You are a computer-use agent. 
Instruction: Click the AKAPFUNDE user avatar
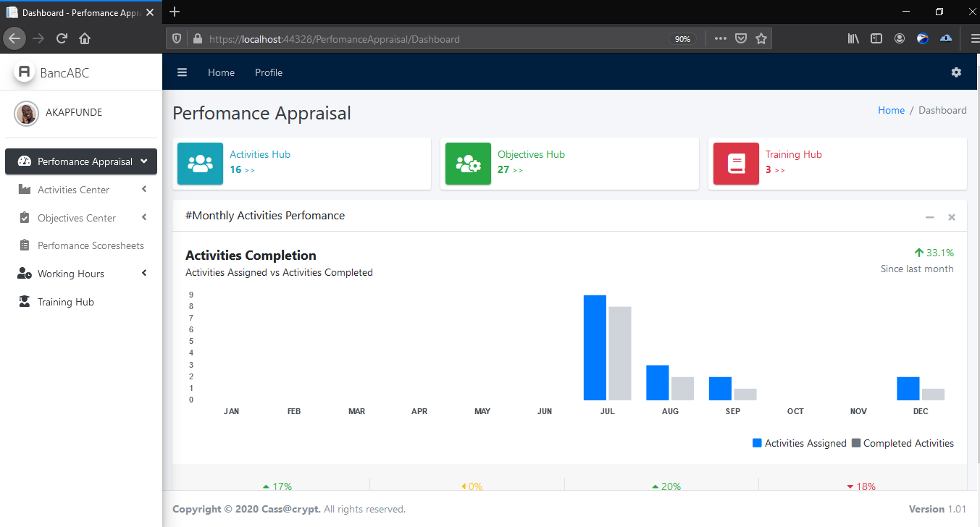[27, 113]
